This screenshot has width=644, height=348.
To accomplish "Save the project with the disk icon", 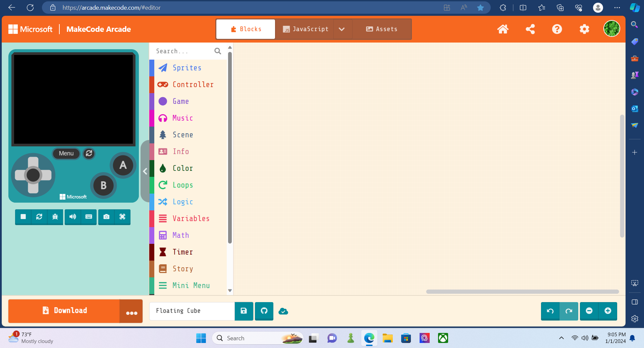I will point(244,311).
